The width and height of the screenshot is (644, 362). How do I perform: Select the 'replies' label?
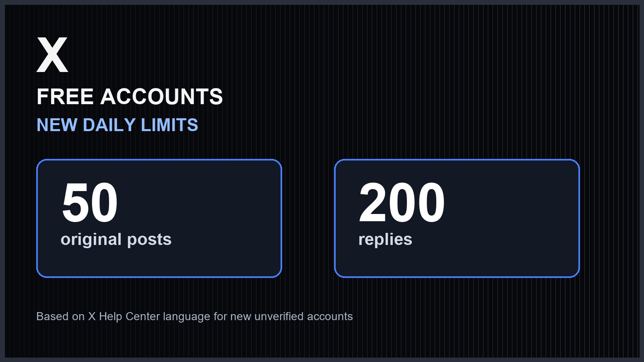coord(385,240)
